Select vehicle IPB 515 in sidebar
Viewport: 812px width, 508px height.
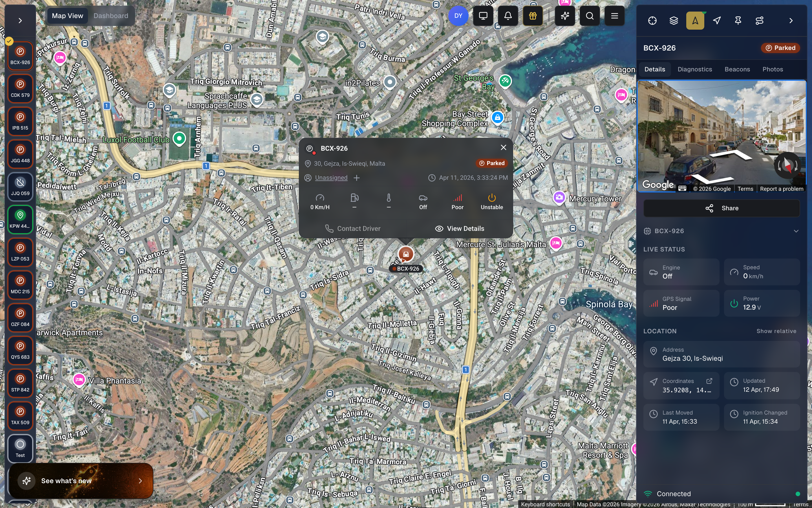(x=20, y=121)
